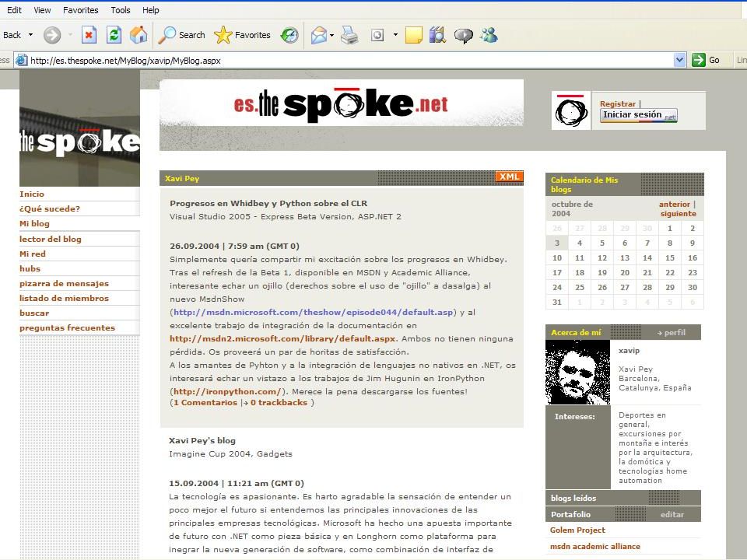Open History toolbar icon
This screenshot has width=747, height=560.
[289, 35]
